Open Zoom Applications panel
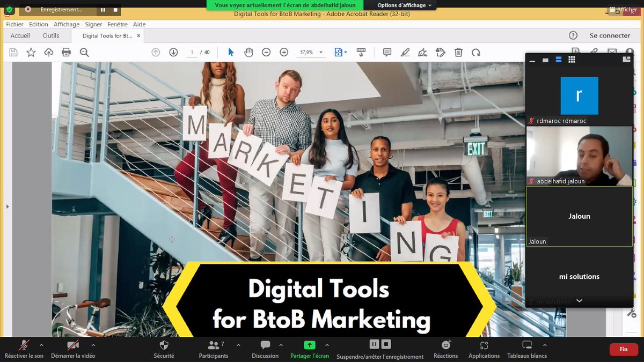Screen dimensions: 644x362 484,348
